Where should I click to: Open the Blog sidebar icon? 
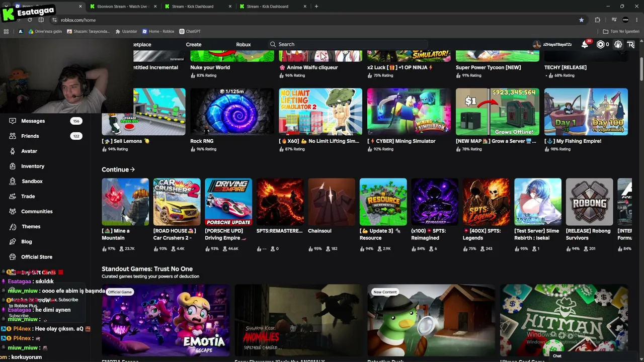(x=12, y=242)
